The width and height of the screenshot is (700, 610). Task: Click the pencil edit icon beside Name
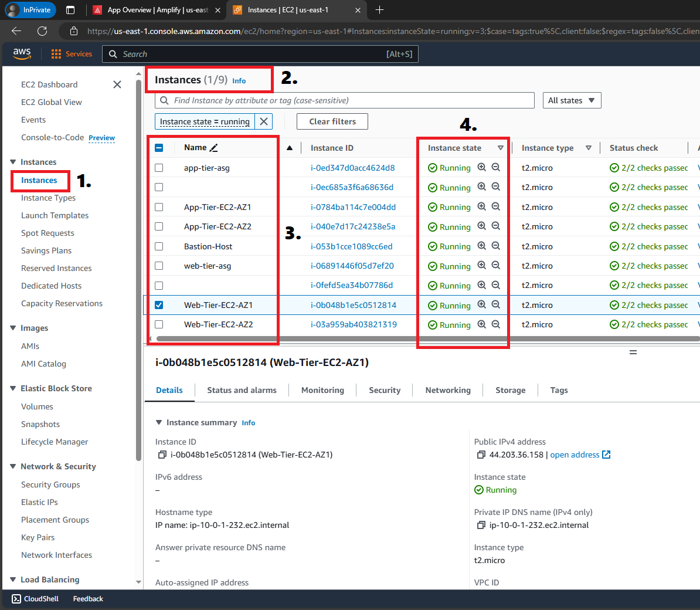click(x=214, y=148)
